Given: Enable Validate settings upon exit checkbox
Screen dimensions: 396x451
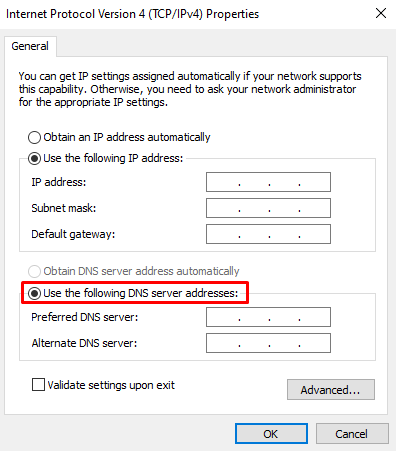Looking at the screenshot, I should (x=38, y=385).
